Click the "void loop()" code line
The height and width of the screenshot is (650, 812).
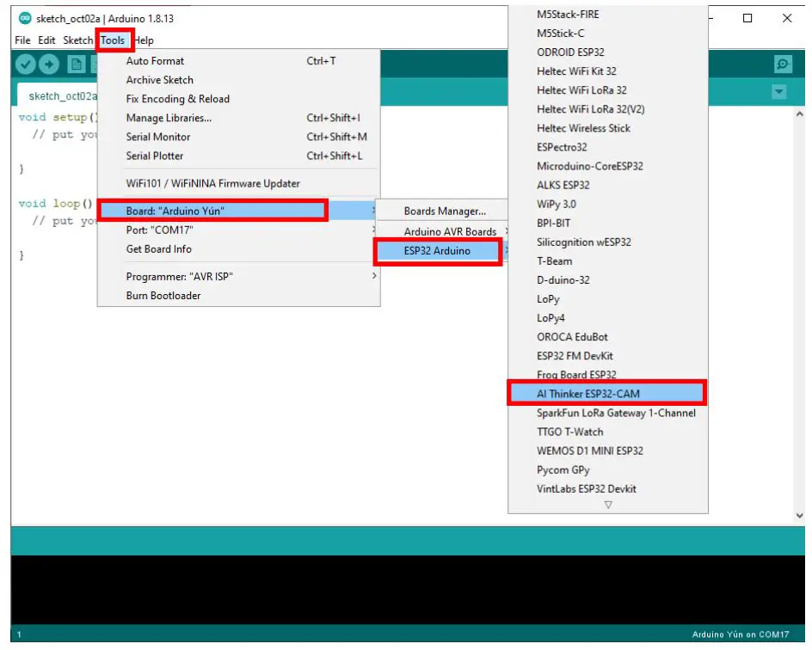pos(55,204)
